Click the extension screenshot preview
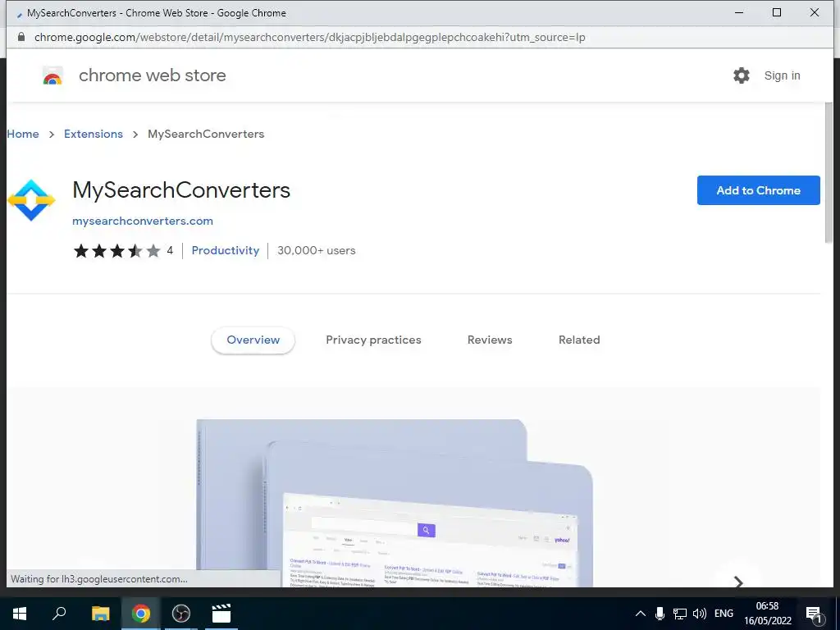The height and width of the screenshot is (630, 840). tap(395, 503)
